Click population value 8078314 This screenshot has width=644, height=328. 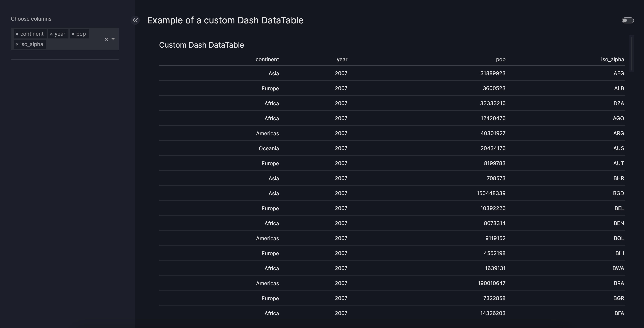494,223
